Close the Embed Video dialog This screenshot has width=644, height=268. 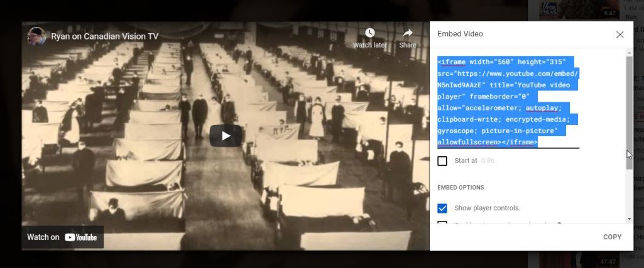click(x=619, y=35)
